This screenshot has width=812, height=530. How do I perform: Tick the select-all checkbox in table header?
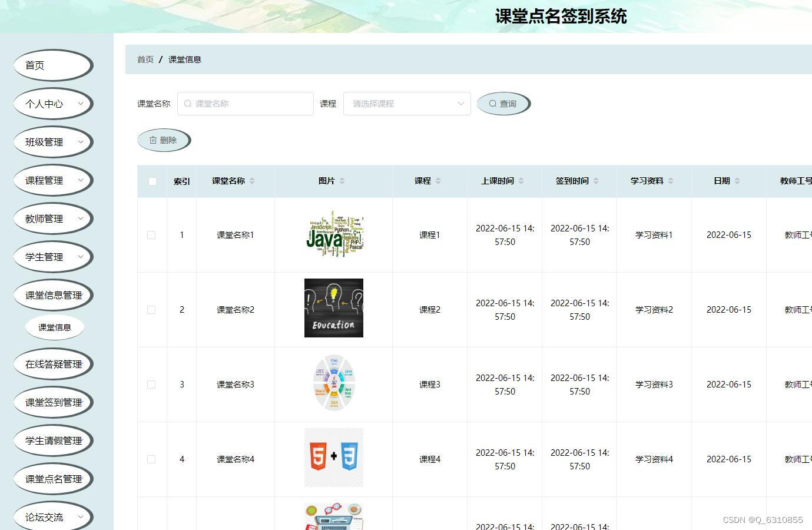click(x=153, y=181)
